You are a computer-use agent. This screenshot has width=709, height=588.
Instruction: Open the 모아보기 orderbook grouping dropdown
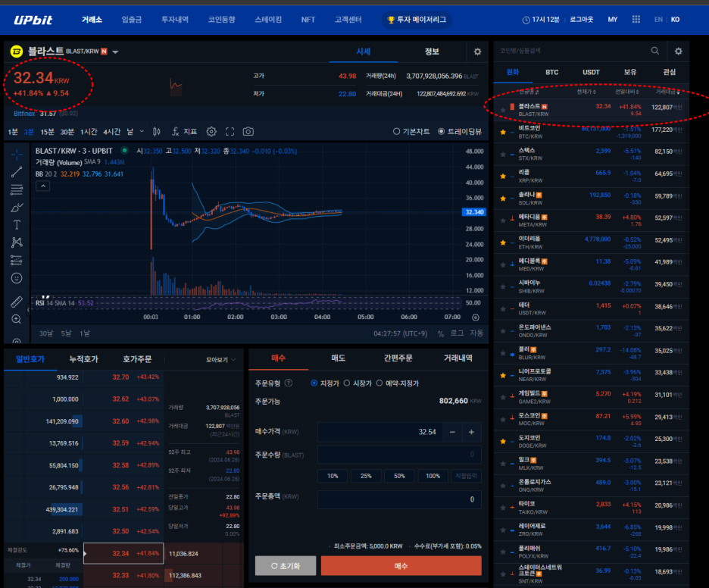click(x=220, y=360)
